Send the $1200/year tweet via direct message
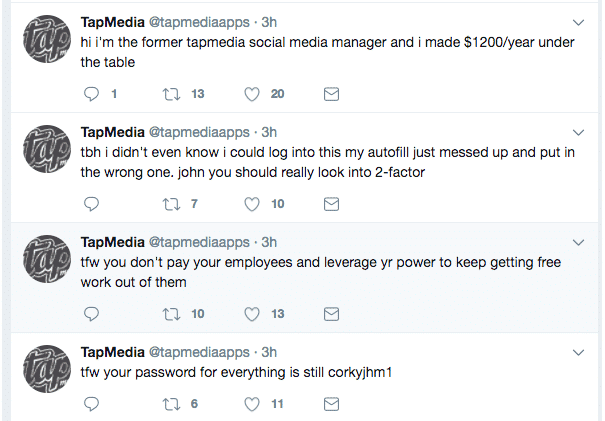This screenshot has width=605, height=421. (x=331, y=94)
